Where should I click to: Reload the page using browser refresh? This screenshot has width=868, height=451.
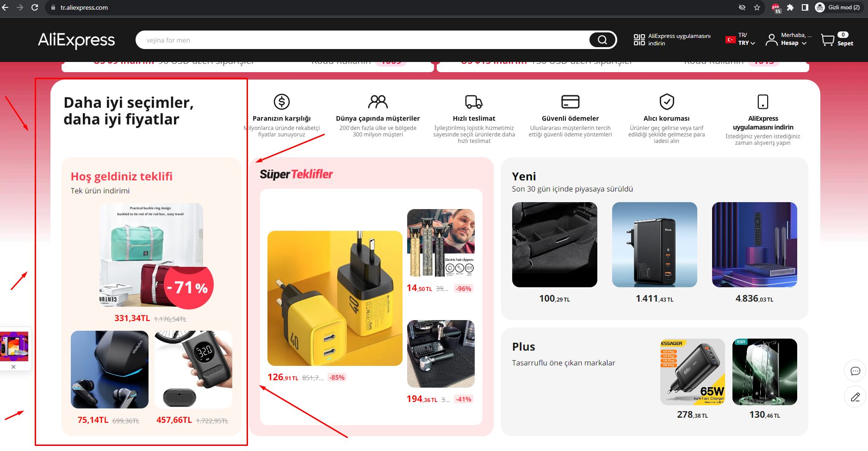point(35,7)
